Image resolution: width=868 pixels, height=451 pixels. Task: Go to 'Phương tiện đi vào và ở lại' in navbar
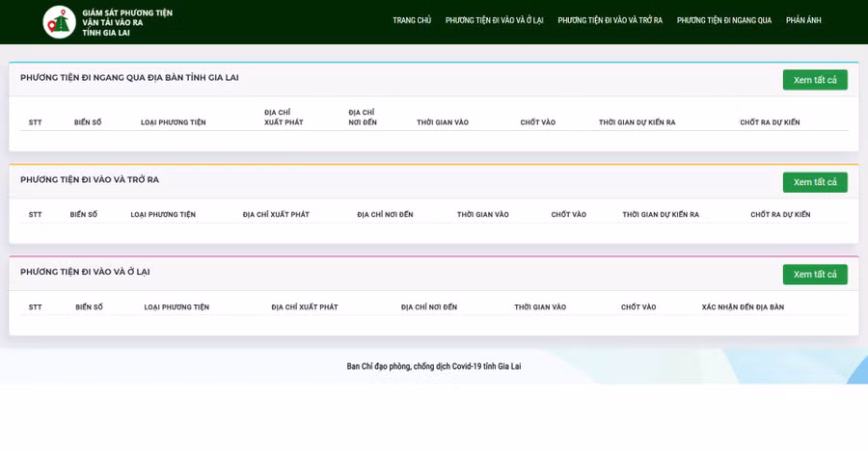click(494, 20)
